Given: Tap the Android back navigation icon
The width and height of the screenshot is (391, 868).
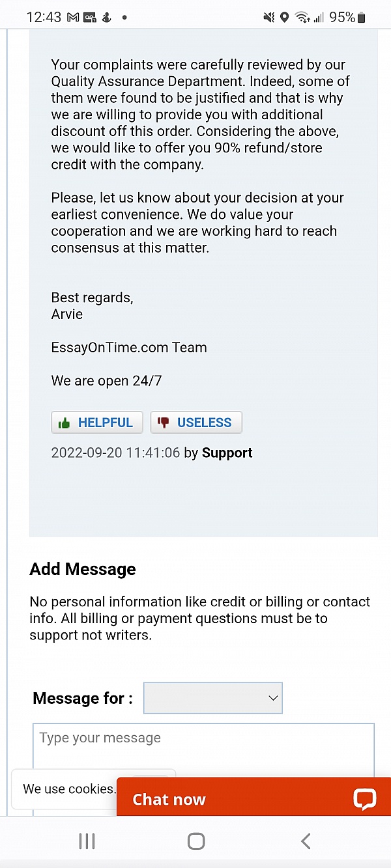Looking at the screenshot, I should [x=306, y=841].
